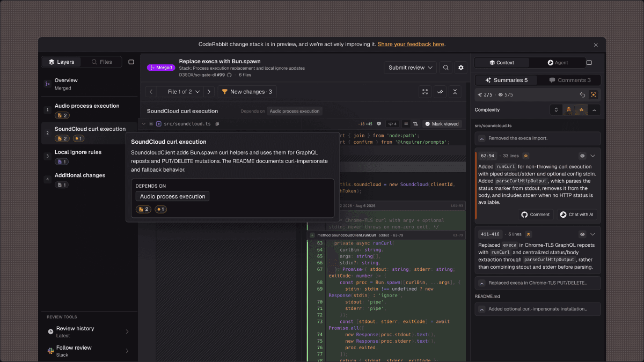Viewport: 644px width, 362px height.
Task: Collapse the 62-94 summary card chevron
Action: click(593, 156)
